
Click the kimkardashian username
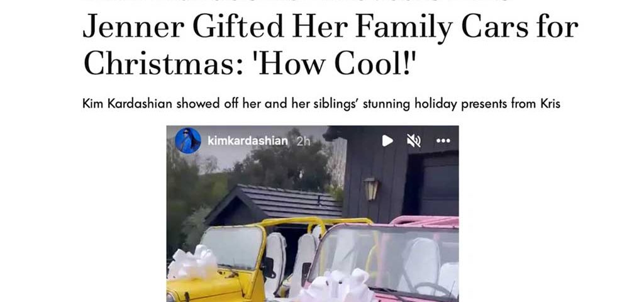tap(248, 141)
